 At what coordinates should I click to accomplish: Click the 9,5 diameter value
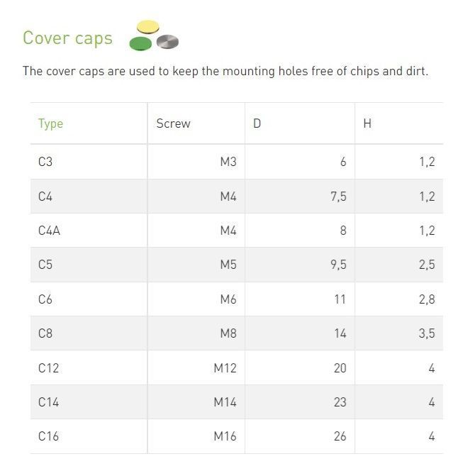(x=338, y=265)
